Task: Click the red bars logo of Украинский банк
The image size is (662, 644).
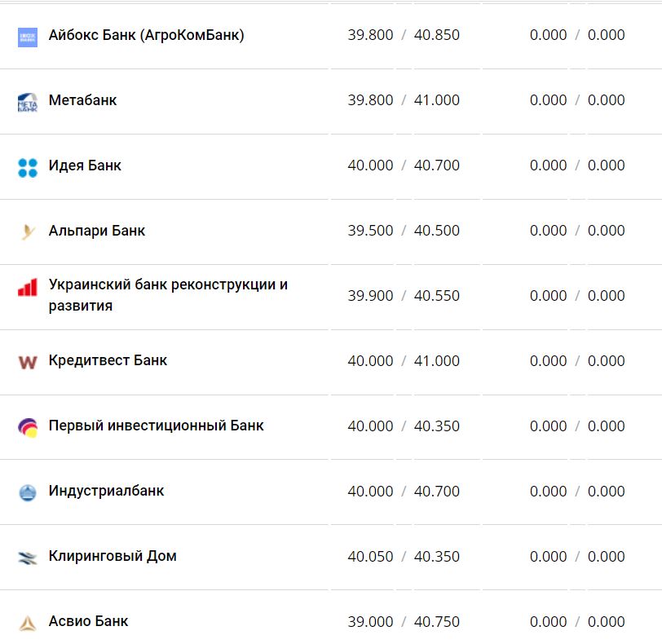Action: click(28, 288)
